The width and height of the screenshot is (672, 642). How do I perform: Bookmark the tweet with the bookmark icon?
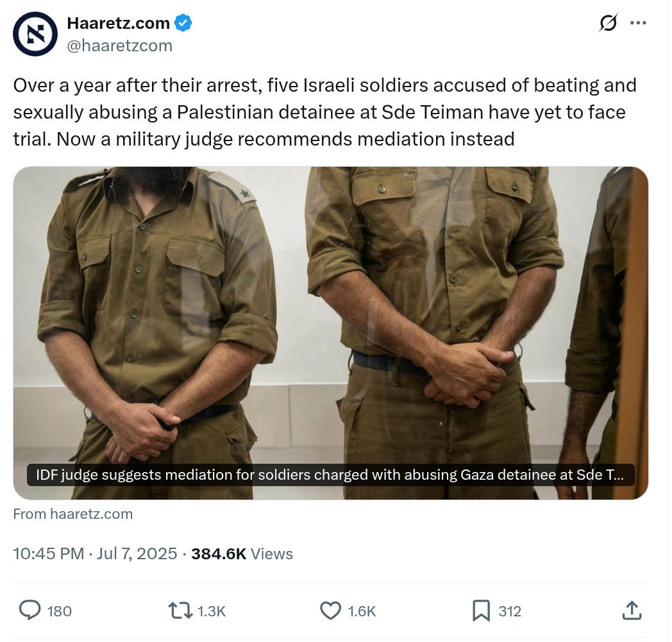pyautogui.click(x=482, y=611)
